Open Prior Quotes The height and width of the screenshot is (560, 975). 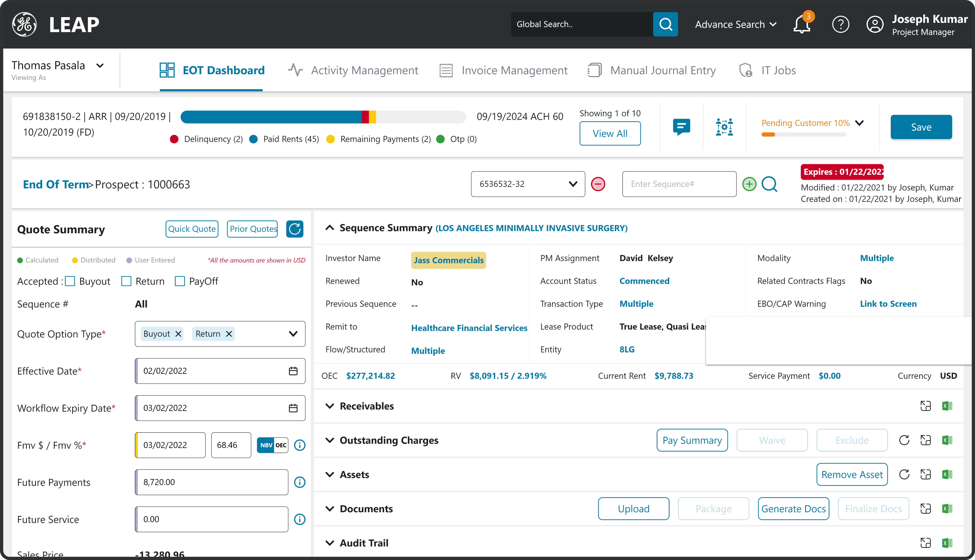tap(252, 229)
